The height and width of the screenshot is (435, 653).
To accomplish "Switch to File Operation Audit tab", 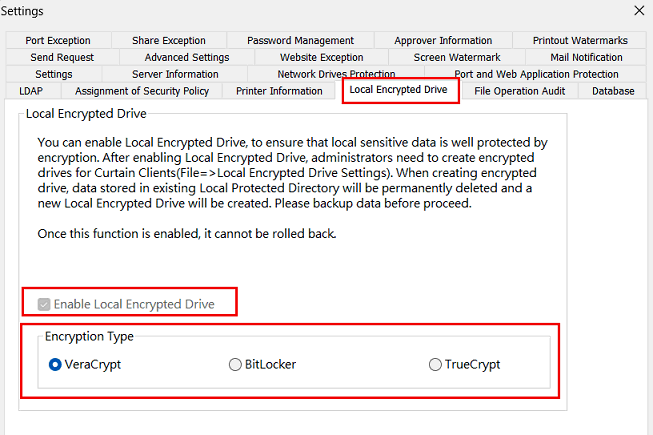I will (x=519, y=91).
